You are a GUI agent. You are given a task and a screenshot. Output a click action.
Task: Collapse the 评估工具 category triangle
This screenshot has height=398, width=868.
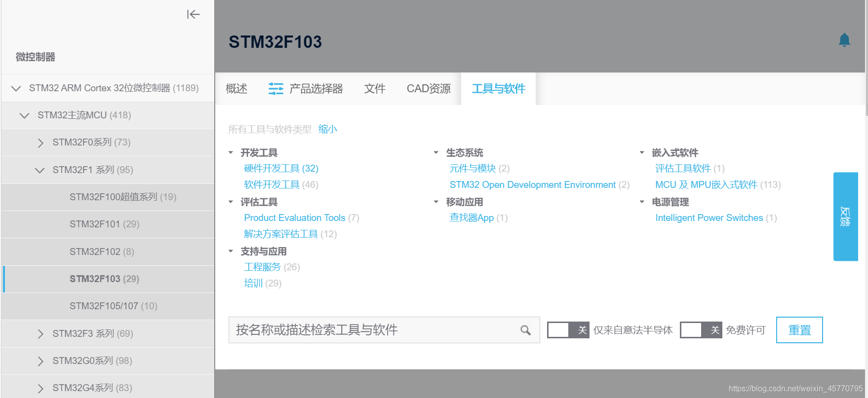coord(231,202)
